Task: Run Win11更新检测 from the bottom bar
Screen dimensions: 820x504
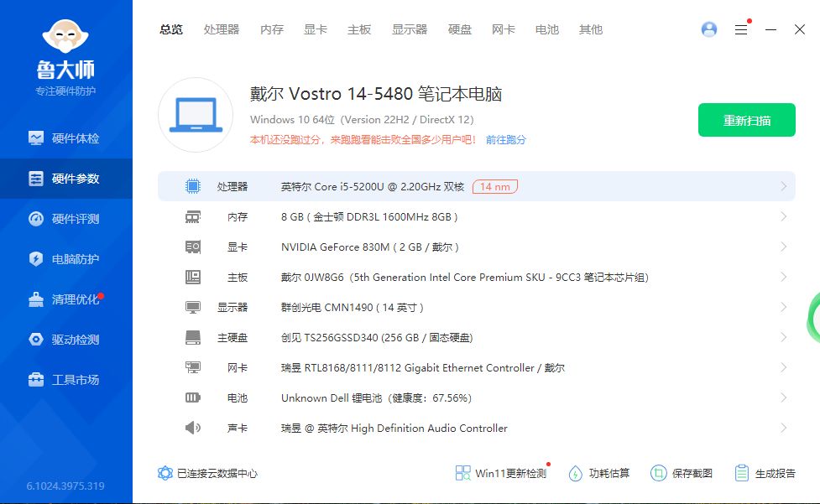Action: click(x=499, y=473)
